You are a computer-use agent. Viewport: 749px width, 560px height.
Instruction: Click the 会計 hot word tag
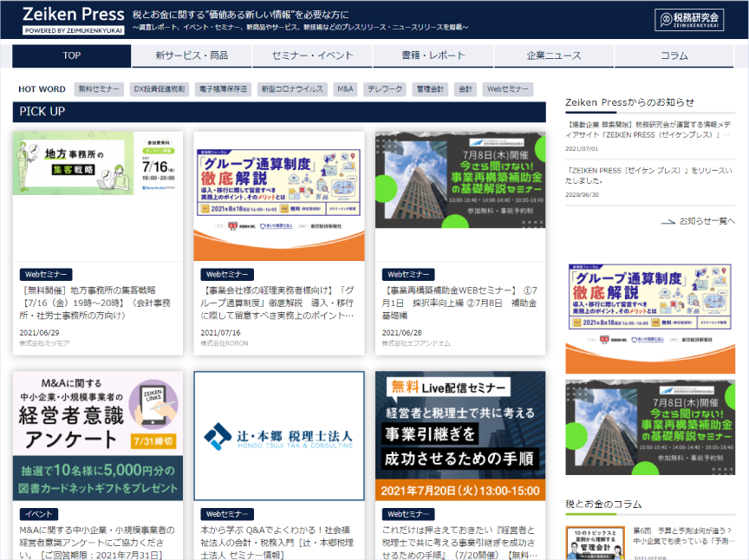[x=466, y=89]
